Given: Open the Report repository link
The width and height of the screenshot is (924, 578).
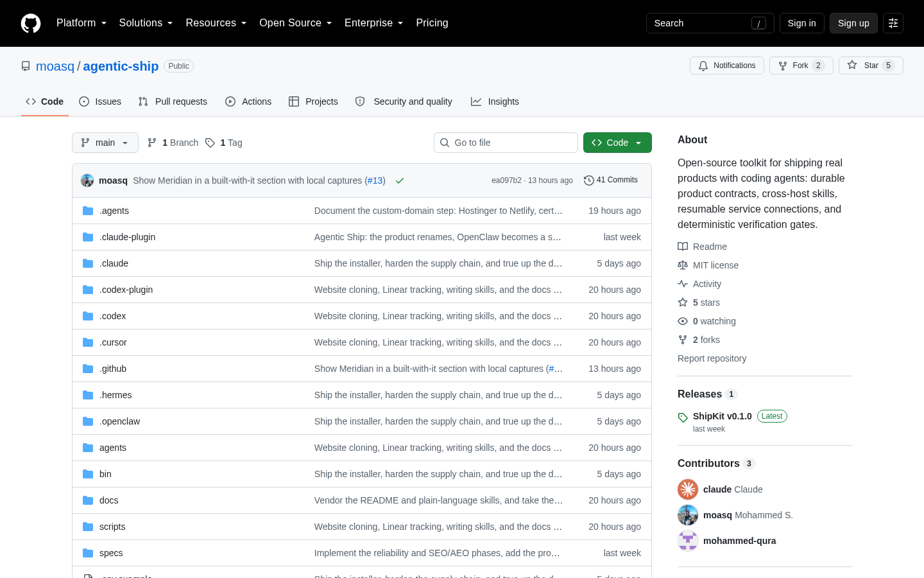Looking at the screenshot, I should [x=712, y=358].
